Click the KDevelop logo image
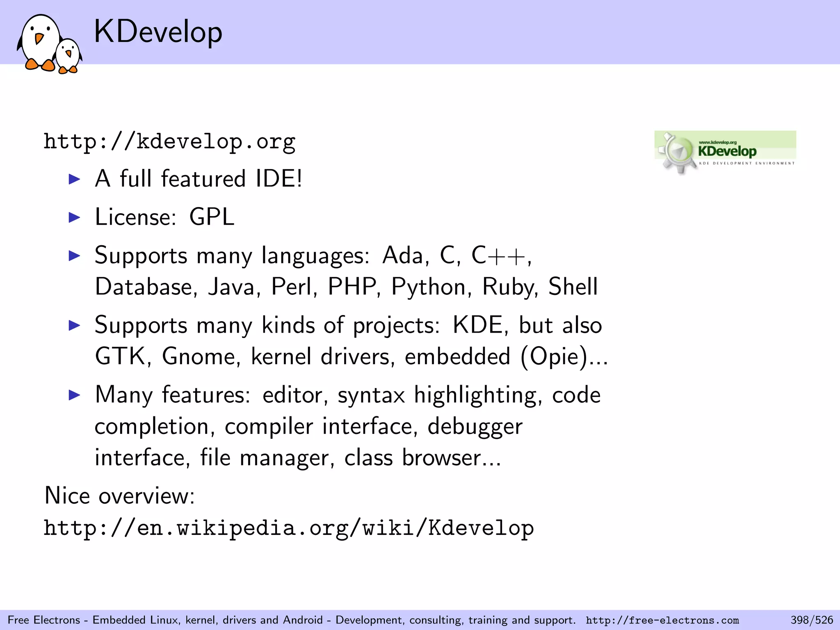Screen dimensions: 840x630 coord(725,152)
